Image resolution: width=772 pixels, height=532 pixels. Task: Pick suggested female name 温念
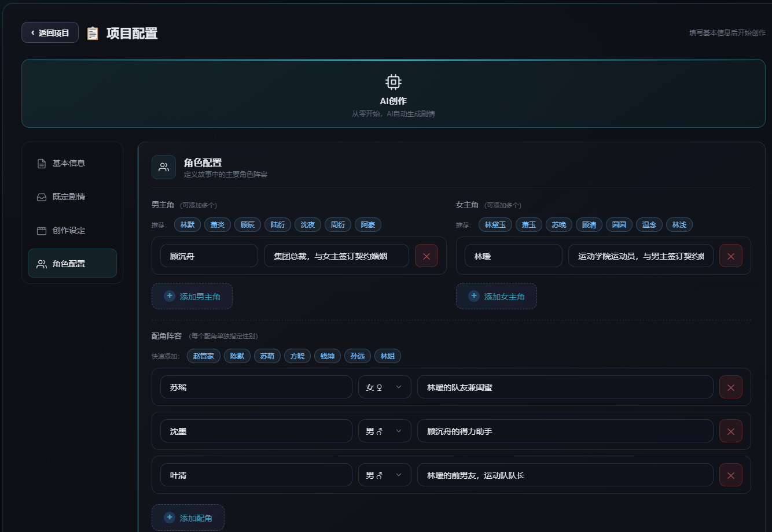pos(649,224)
